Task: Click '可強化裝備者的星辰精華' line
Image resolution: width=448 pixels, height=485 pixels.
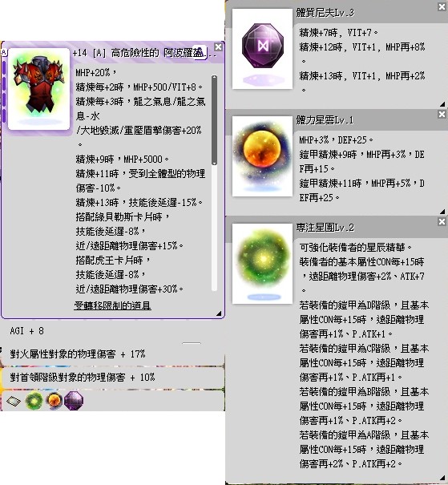Action: coord(356,248)
